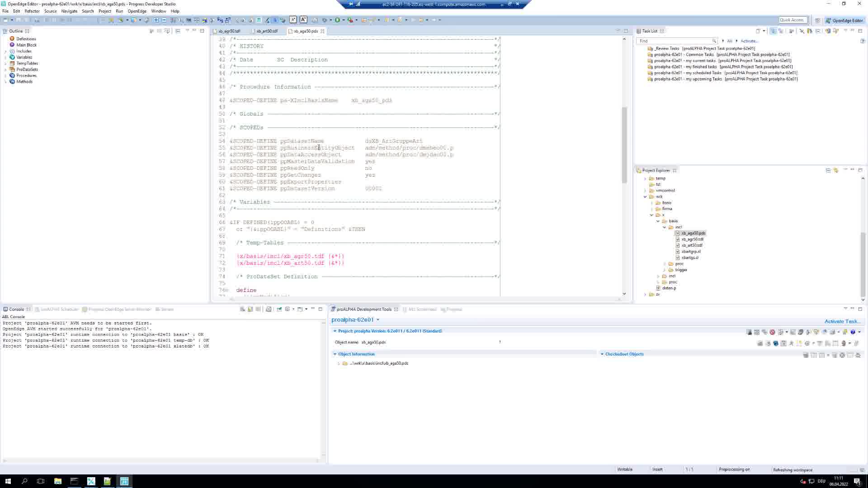Select 'my current tasks' in Task List
This screenshot has height=488, width=868.
point(722,61)
